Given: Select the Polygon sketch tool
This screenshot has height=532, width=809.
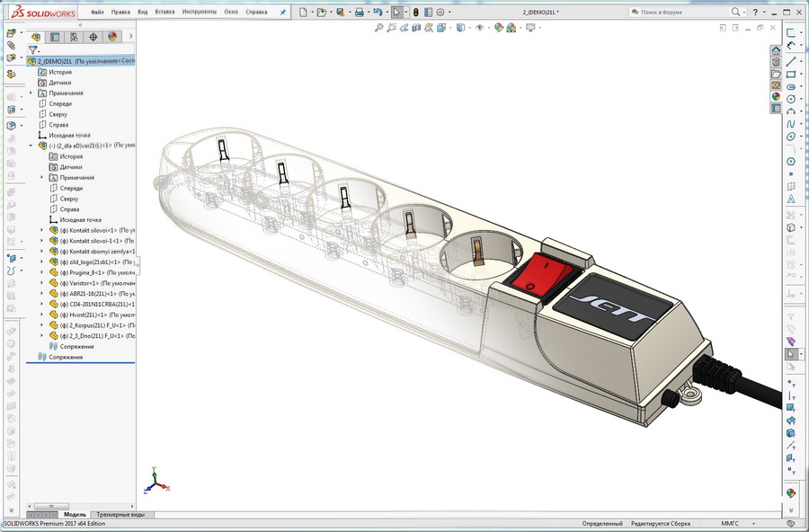Looking at the screenshot, I should (791, 162).
